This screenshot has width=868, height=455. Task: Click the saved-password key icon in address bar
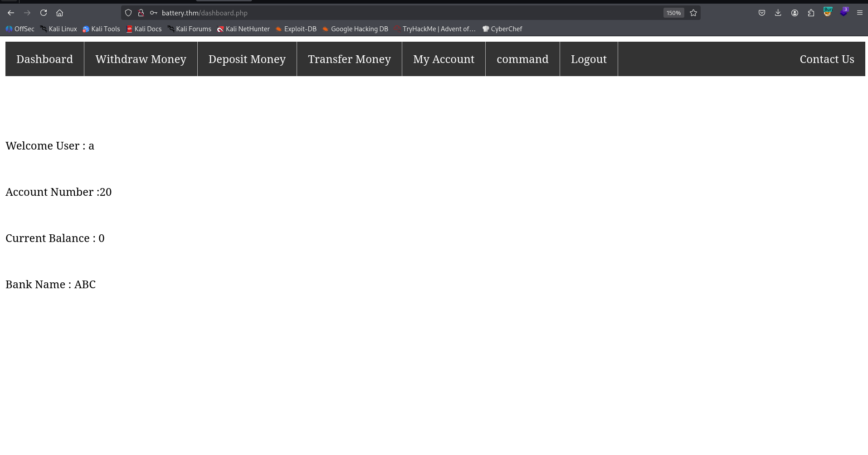tap(154, 13)
